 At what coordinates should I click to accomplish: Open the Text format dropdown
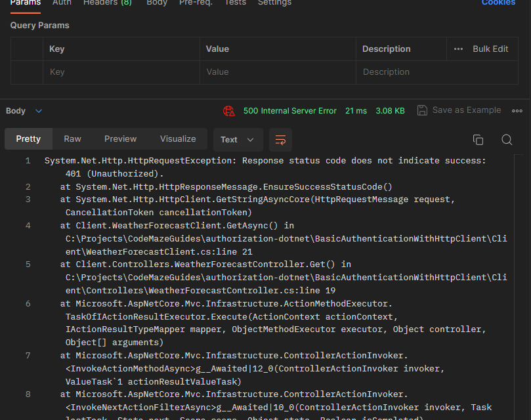pos(238,139)
